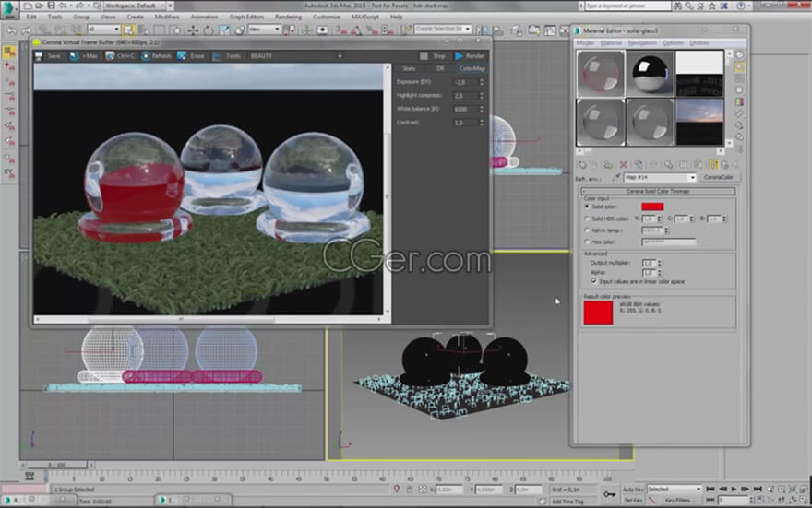This screenshot has width=812, height=508.
Task: Open the Map #14 name dropdown
Action: pyautogui.click(x=660, y=177)
